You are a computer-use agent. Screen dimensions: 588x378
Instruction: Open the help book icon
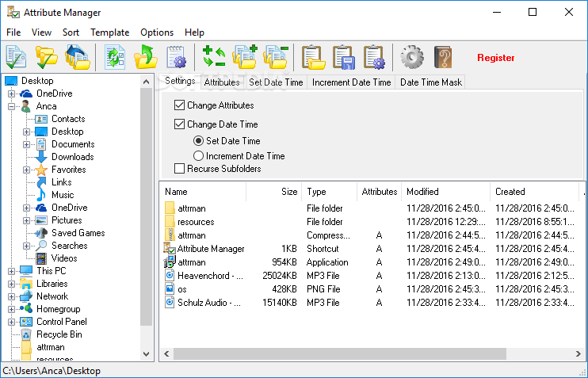click(443, 57)
